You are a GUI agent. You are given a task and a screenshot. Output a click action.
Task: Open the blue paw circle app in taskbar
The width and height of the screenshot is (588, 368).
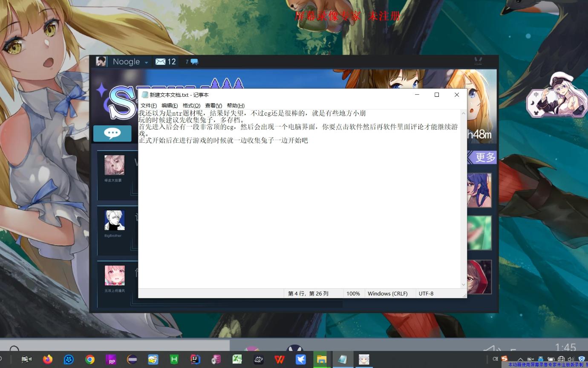point(69,359)
